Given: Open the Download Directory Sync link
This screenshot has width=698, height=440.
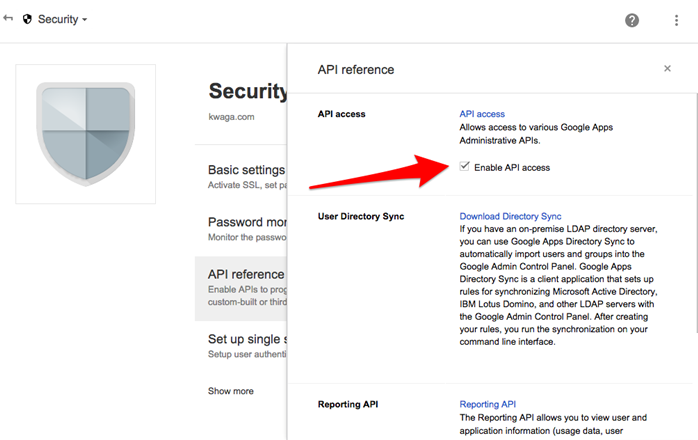Looking at the screenshot, I should [510, 216].
